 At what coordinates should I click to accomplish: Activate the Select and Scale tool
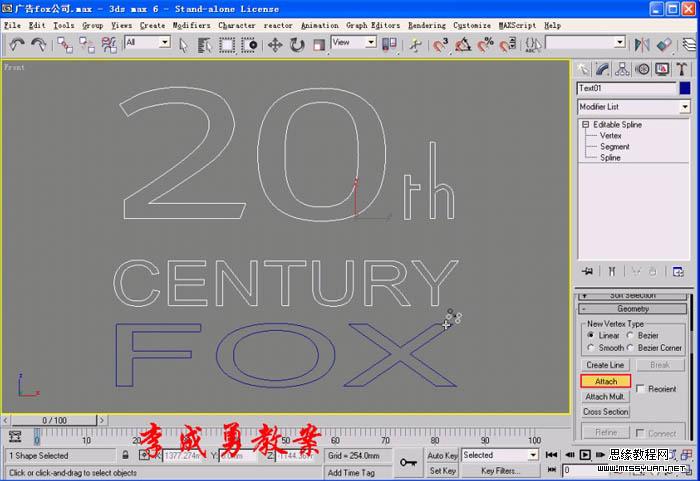pyautogui.click(x=319, y=45)
